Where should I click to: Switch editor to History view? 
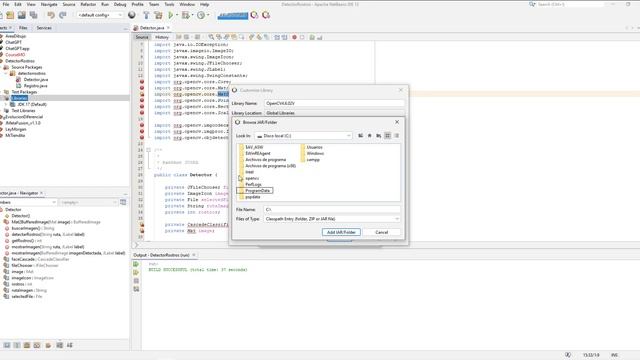[162, 37]
